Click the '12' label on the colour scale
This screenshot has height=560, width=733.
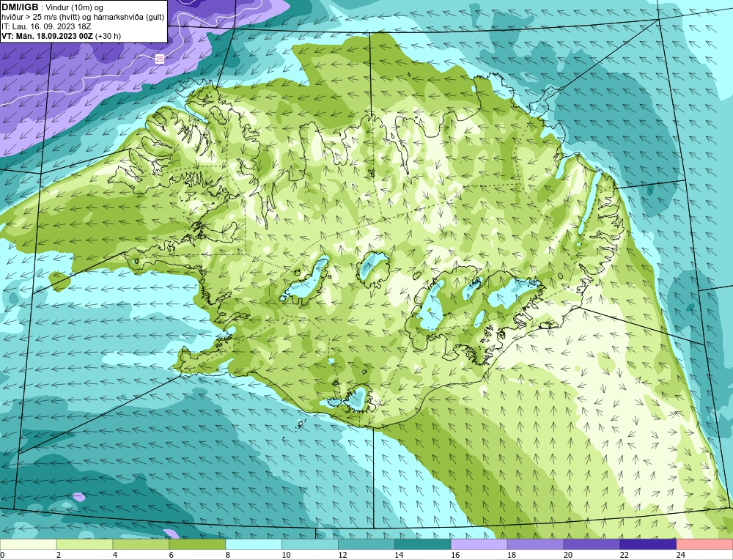342,555
